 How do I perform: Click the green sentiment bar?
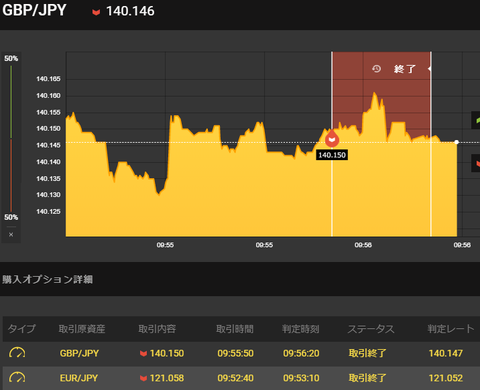pos(11,102)
